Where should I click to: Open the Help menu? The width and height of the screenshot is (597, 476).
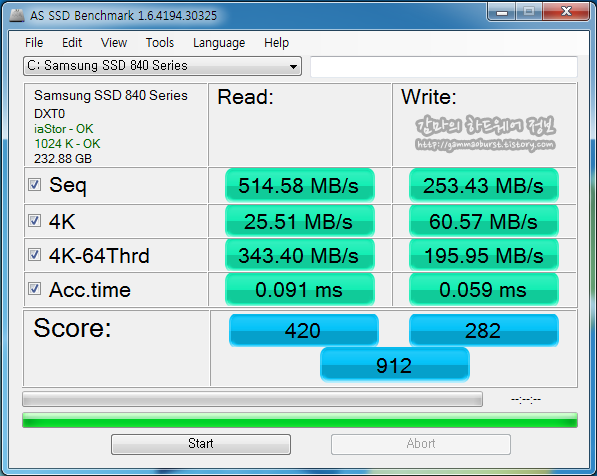coord(276,43)
